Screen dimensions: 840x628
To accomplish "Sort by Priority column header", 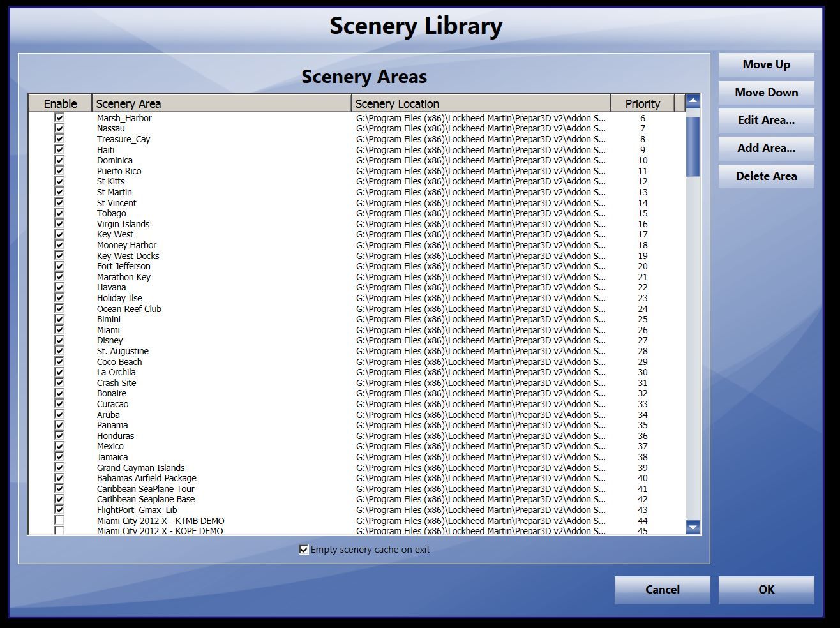I will (642, 103).
